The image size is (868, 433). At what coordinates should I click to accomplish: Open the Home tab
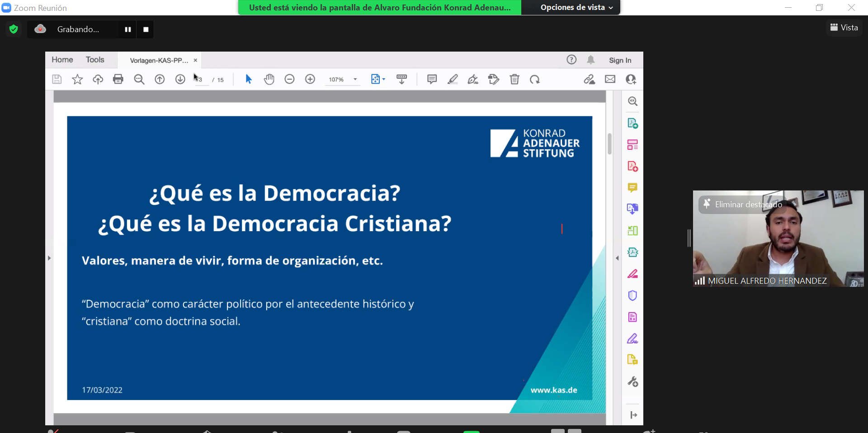[x=62, y=60]
